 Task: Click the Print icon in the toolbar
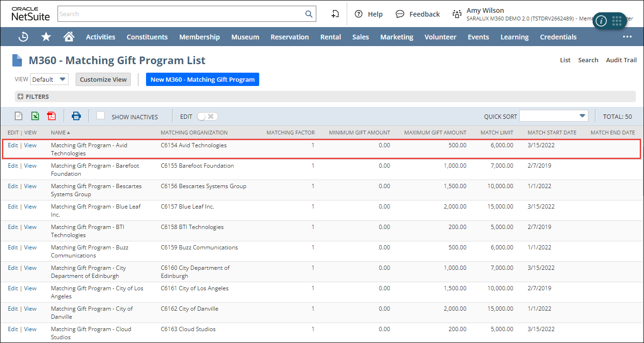(76, 116)
